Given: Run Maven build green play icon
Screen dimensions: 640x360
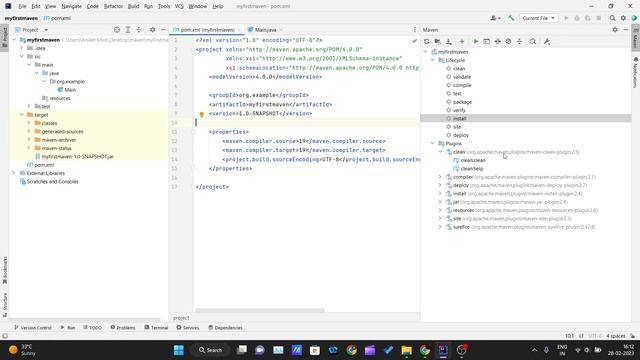Looking at the screenshot, I should click(x=476, y=42).
